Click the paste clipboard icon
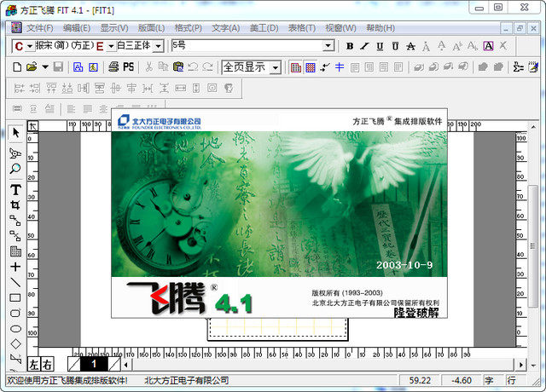546x392 pixels. [178, 66]
